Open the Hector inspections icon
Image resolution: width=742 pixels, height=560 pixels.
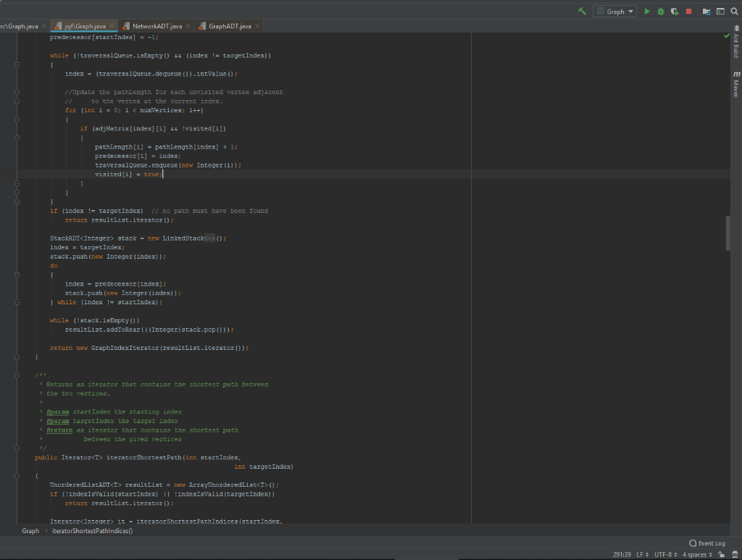point(735,555)
